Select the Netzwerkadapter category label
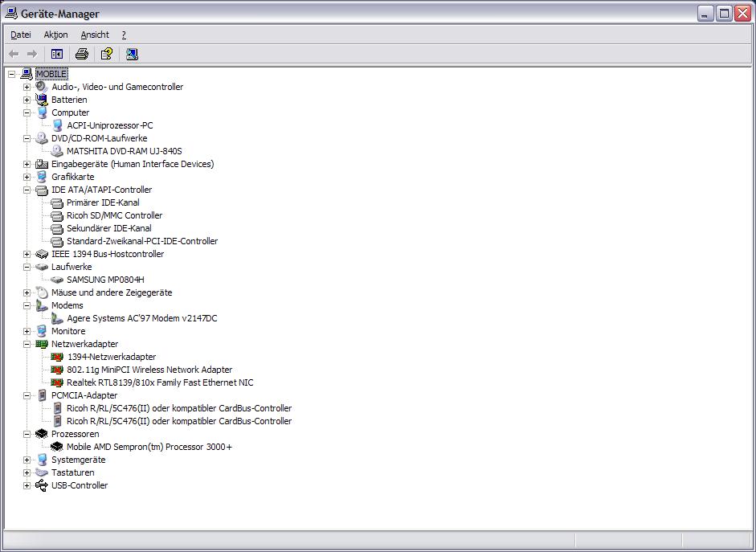 (x=85, y=344)
